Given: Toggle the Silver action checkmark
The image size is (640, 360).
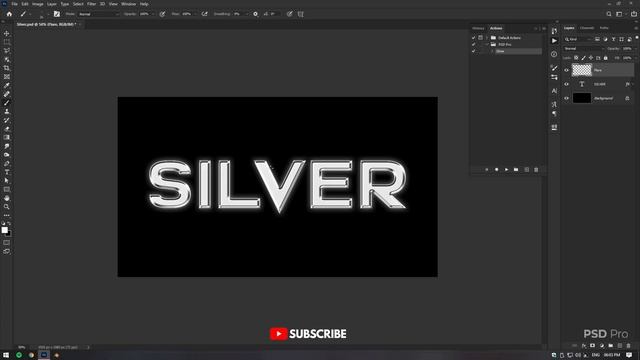Looking at the screenshot, I should 473,51.
